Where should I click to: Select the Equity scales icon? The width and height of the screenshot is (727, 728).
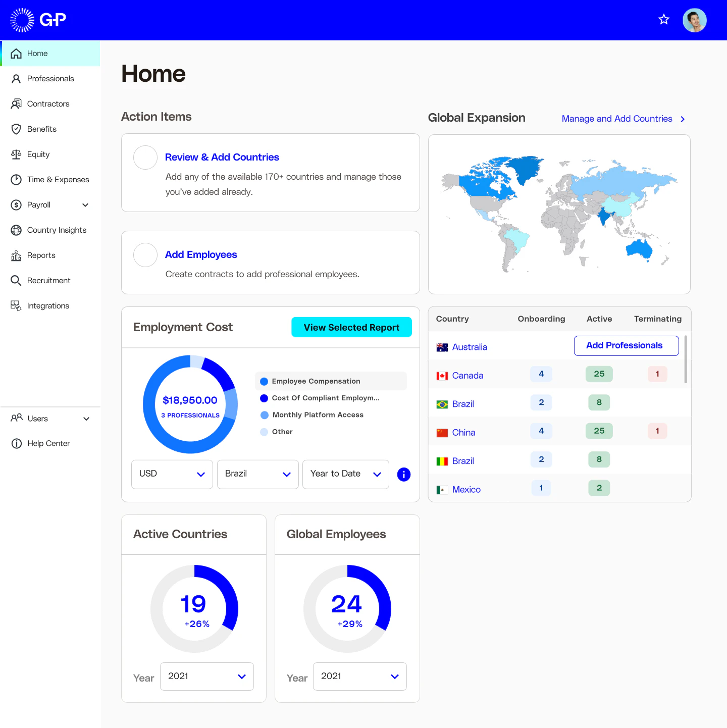[x=16, y=154]
